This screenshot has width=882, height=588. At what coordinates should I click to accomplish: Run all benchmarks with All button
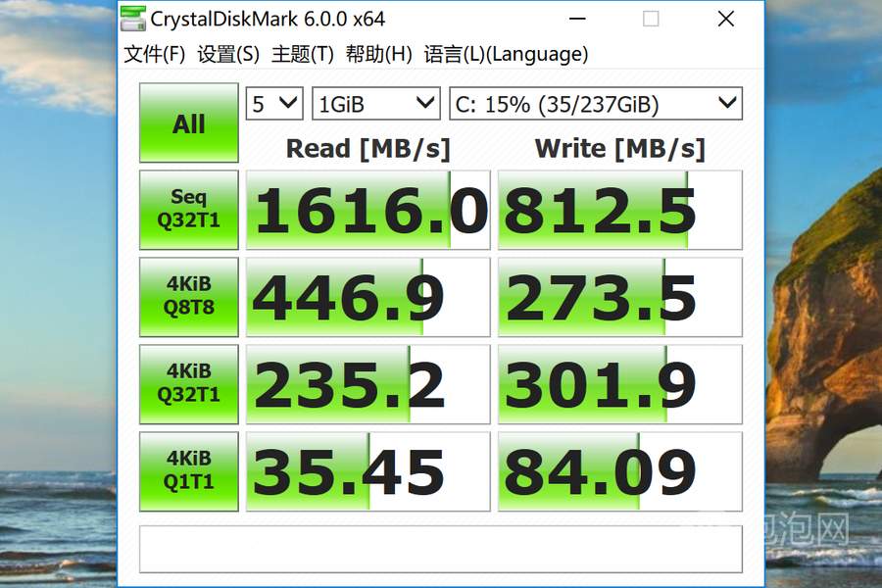click(x=188, y=123)
